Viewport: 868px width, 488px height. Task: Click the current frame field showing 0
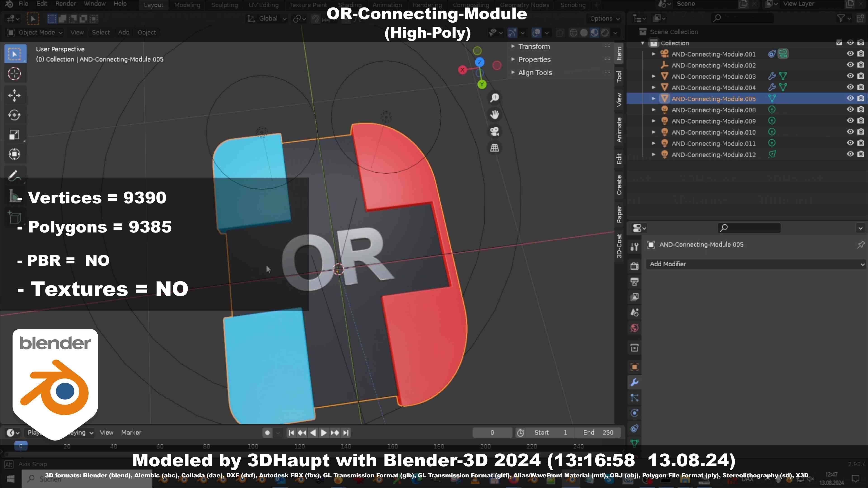tap(492, 433)
